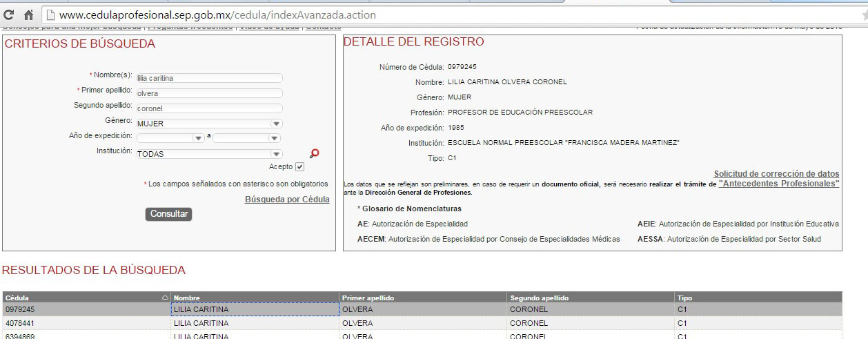
Task: Sort results by Primer apellido column header
Action: 368,298
